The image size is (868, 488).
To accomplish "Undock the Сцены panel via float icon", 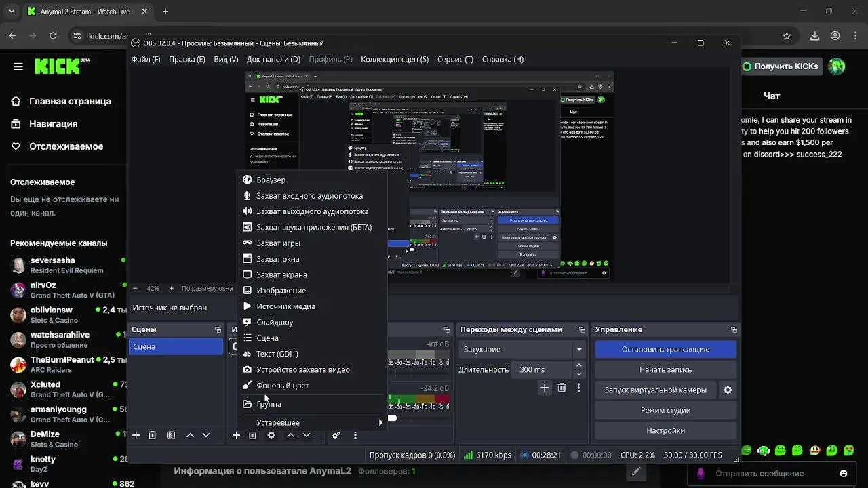I will tap(218, 329).
